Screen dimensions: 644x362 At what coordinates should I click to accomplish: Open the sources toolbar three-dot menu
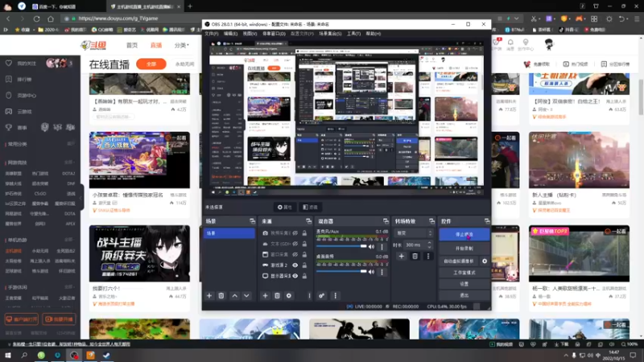point(309,295)
